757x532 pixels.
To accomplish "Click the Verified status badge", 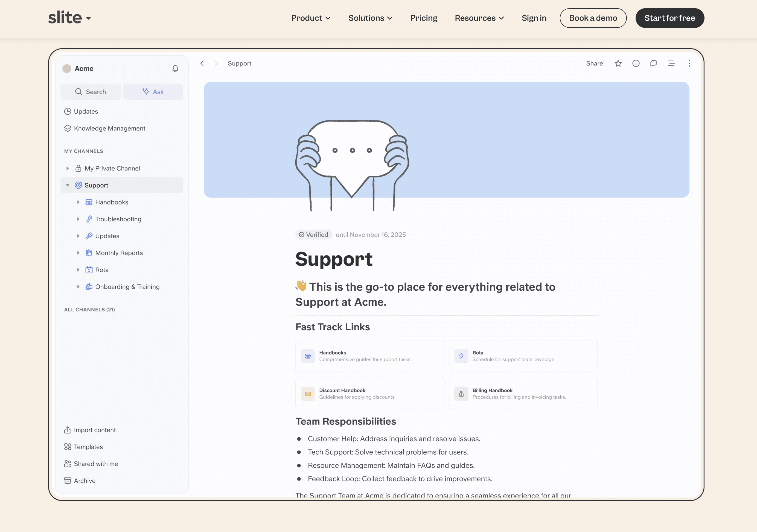I will [314, 235].
